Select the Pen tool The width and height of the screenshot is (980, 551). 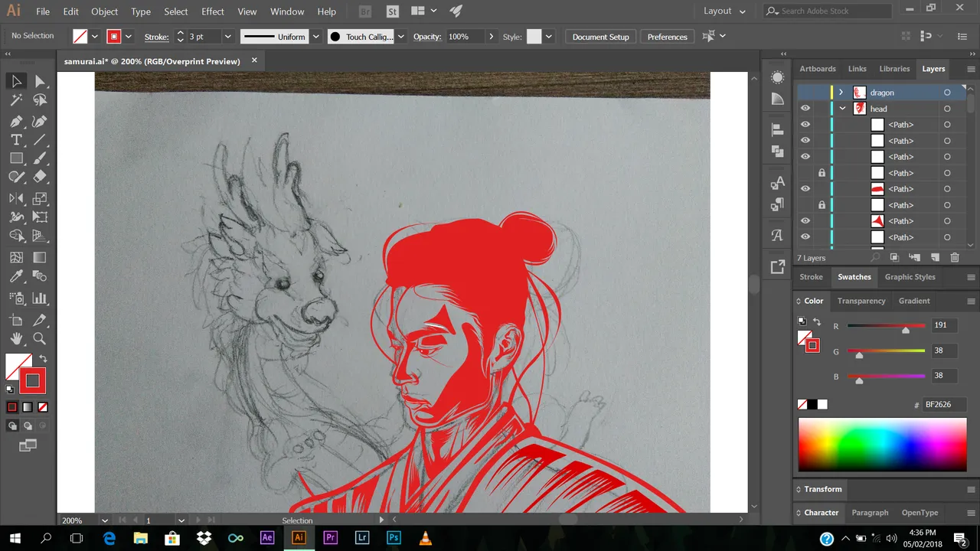pos(16,121)
